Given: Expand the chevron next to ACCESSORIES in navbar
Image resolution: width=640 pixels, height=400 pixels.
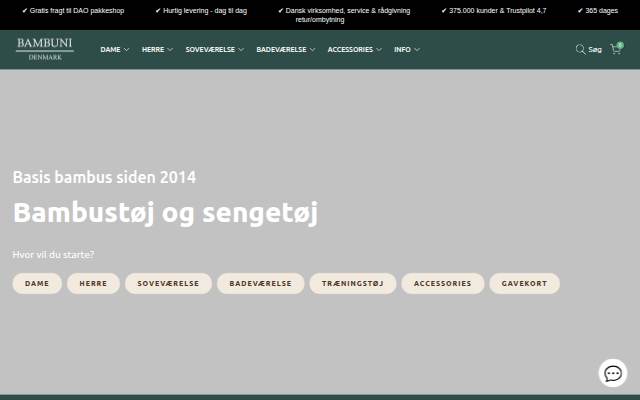Looking at the screenshot, I should pos(379,49).
